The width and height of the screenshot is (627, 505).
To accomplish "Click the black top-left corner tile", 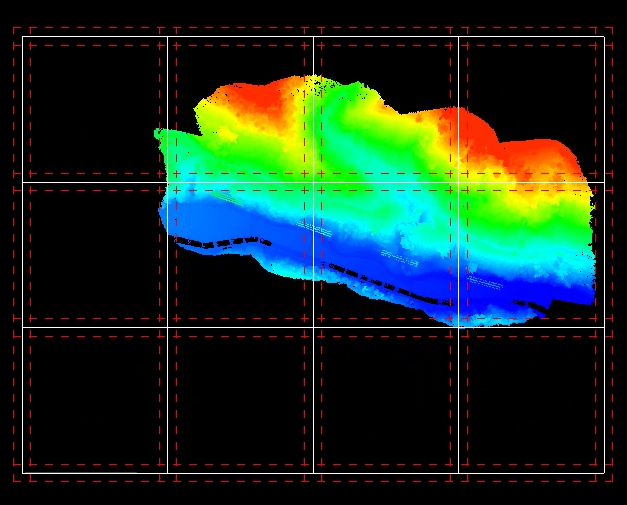I will coord(93,108).
